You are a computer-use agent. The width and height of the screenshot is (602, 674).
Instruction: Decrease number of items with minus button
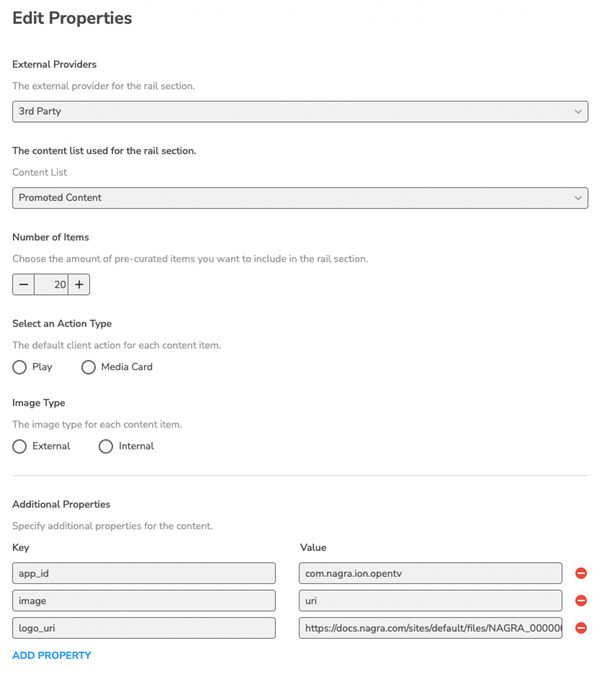pos(24,285)
